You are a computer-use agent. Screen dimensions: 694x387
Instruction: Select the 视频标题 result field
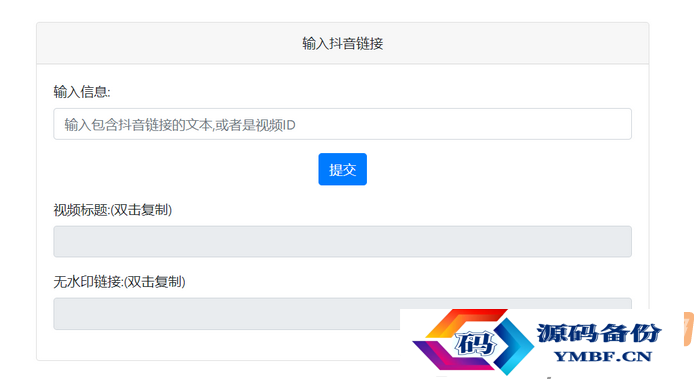(343, 241)
